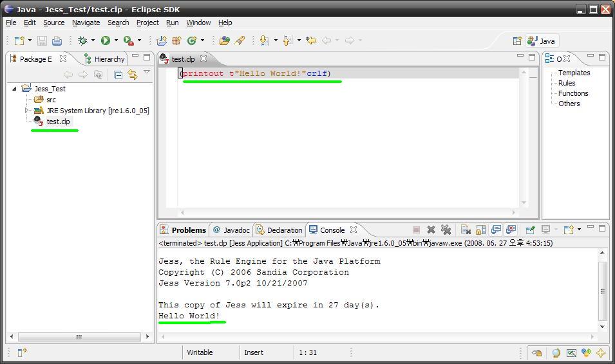The image size is (615, 364).
Task: Click the Open Console icon
Action: 569,230
